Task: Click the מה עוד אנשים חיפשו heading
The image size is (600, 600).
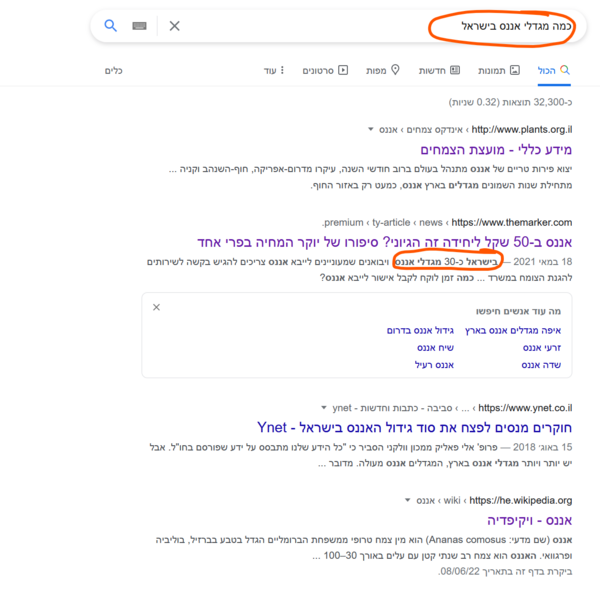Action: coord(518,311)
